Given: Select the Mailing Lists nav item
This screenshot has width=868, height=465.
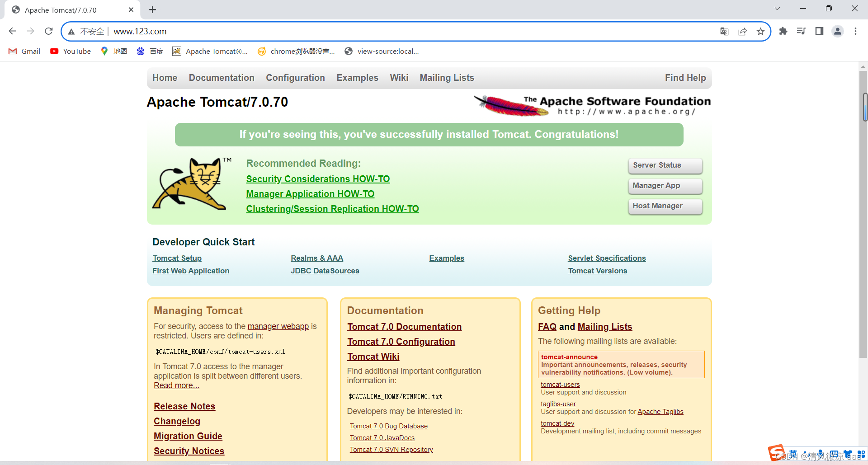Looking at the screenshot, I should coord(447,78).
